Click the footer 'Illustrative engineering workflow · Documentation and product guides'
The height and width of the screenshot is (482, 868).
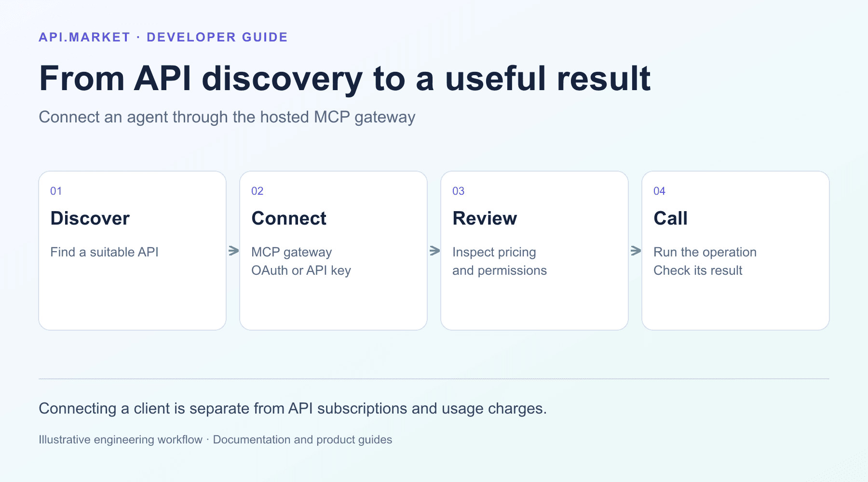[216, 440]
